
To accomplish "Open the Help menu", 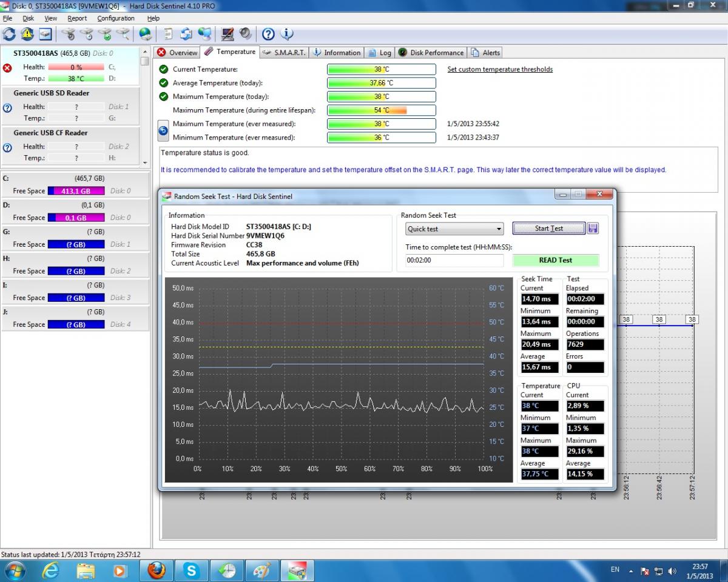I will pyautogui.click(x=153, y=18).
